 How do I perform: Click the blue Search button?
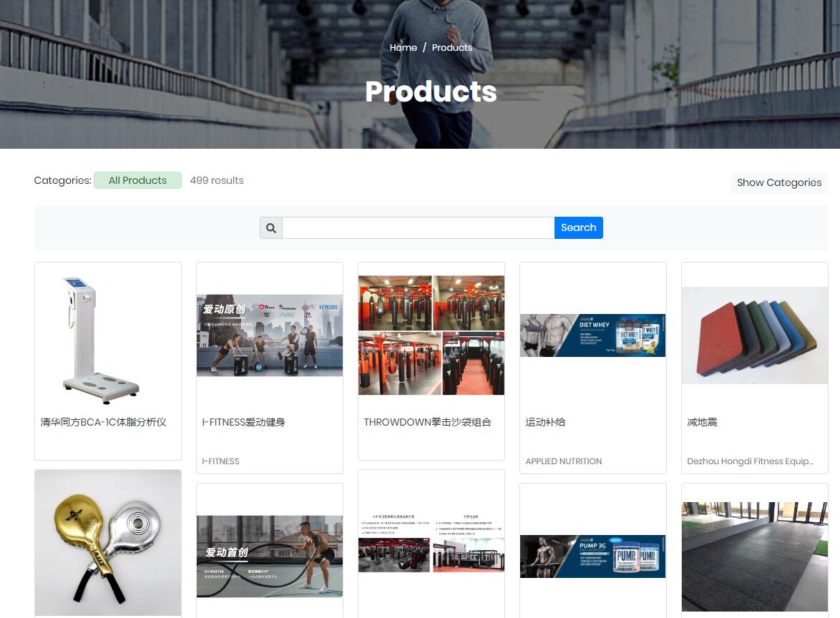tap(579, 228)
